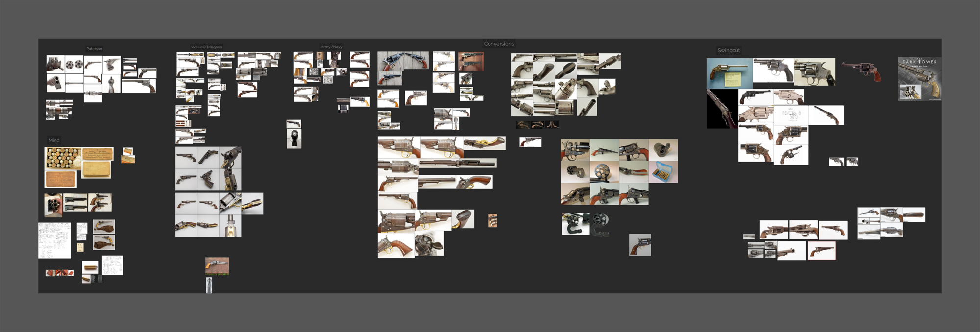Viewport: 980px width, 332px height.
Task: Select the open cartridge box photo under Misc
Action: point(63,158)
